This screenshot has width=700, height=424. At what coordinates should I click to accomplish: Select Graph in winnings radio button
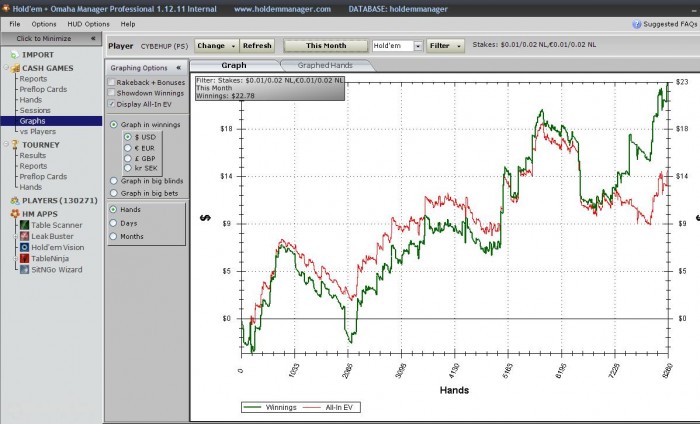114,125
